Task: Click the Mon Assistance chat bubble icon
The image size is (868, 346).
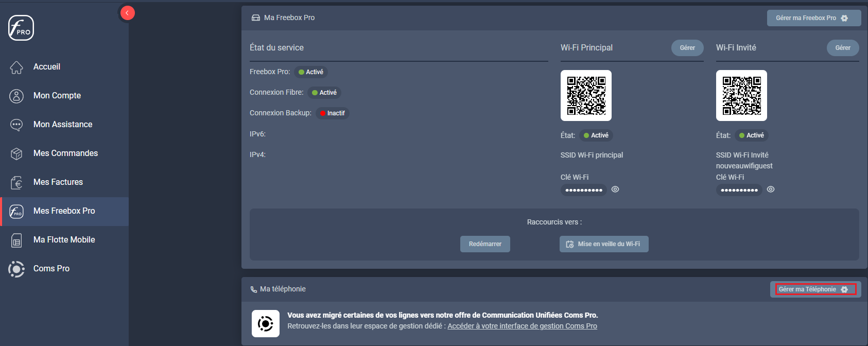Action: pos(16,125)
